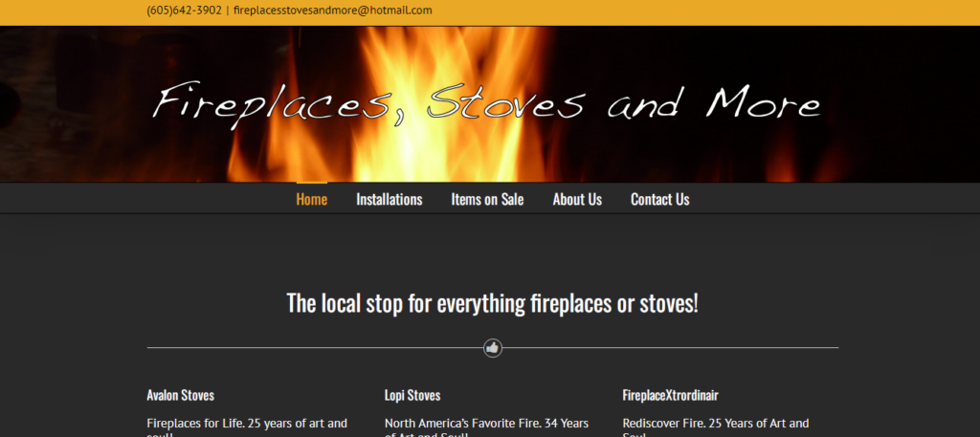Click the Fireplaces, Stoves and More title
This screenshot has width=980, height=437.
[x=486, y=103]
